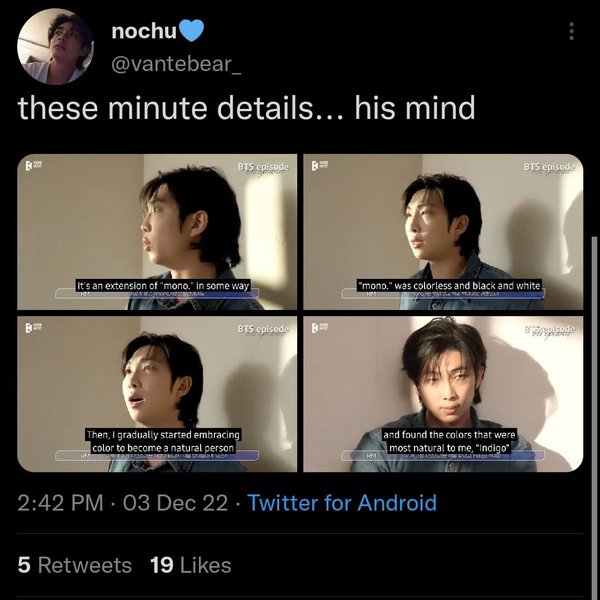Open the "Twitter for Android" source link
Image resolution: width=600 pixels, height=600 pixels.
pos(342,503)
